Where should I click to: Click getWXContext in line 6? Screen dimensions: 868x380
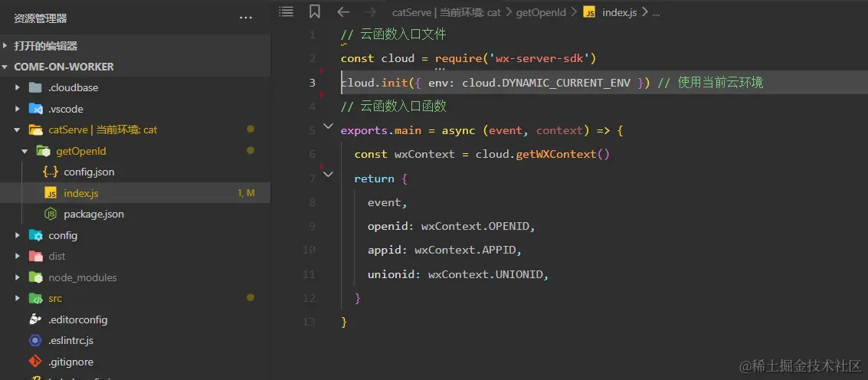(556, 154)
